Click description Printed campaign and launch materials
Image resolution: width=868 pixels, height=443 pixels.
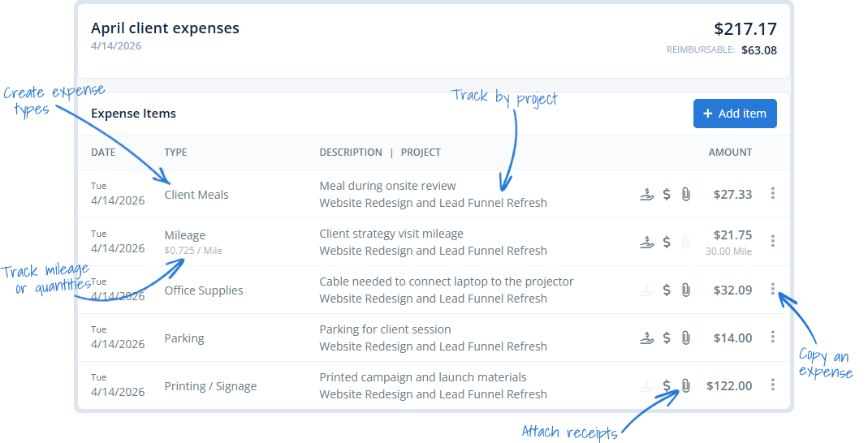(x=423, y=377)
